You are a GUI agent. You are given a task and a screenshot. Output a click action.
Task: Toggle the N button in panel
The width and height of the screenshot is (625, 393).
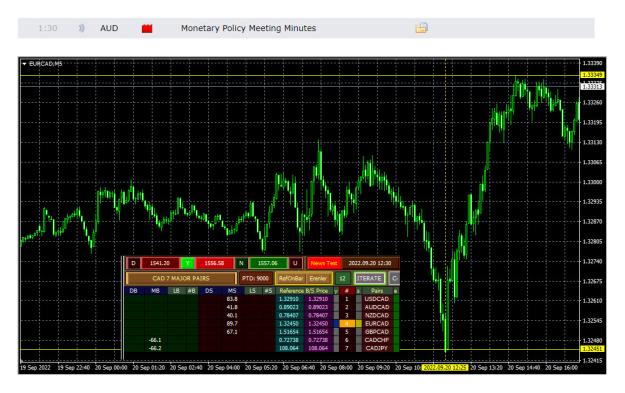tap(241, 263)
